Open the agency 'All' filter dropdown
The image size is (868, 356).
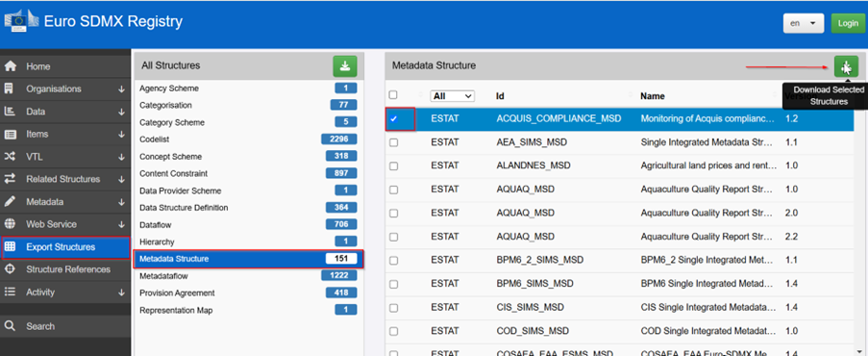click(x=453, y=96)
